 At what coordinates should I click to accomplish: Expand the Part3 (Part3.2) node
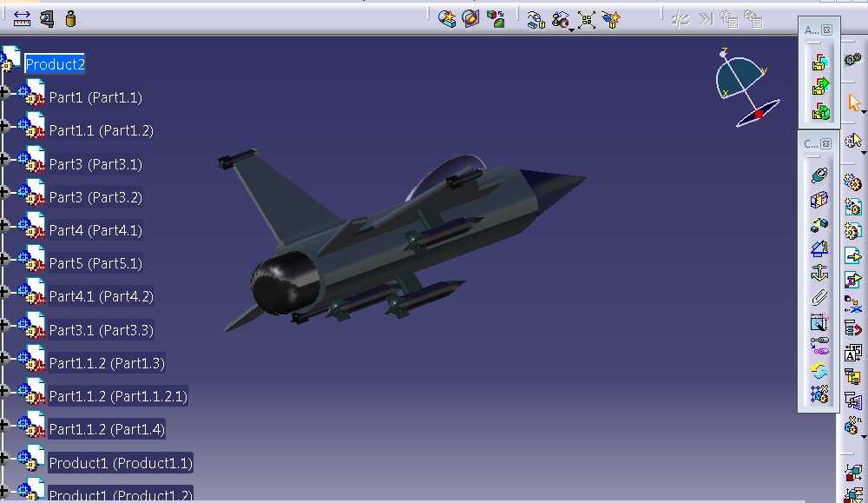pos(4,192)
